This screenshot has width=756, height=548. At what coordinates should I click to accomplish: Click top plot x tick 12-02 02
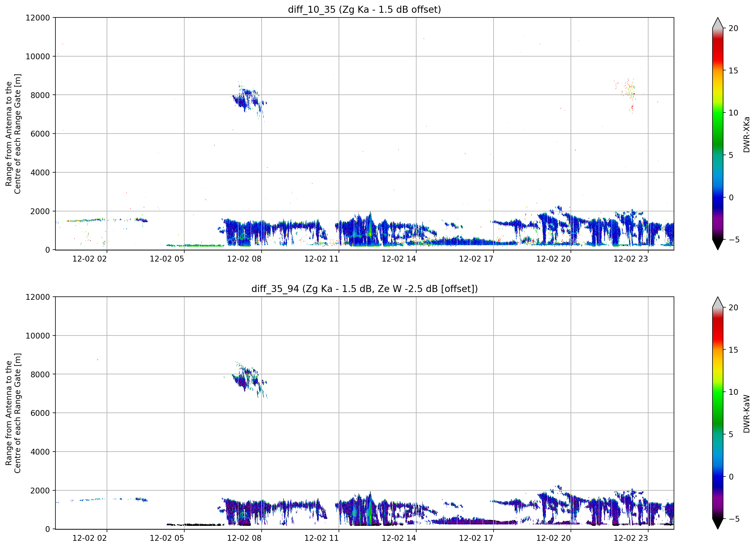pyautogui.click(x=90, y=259)
